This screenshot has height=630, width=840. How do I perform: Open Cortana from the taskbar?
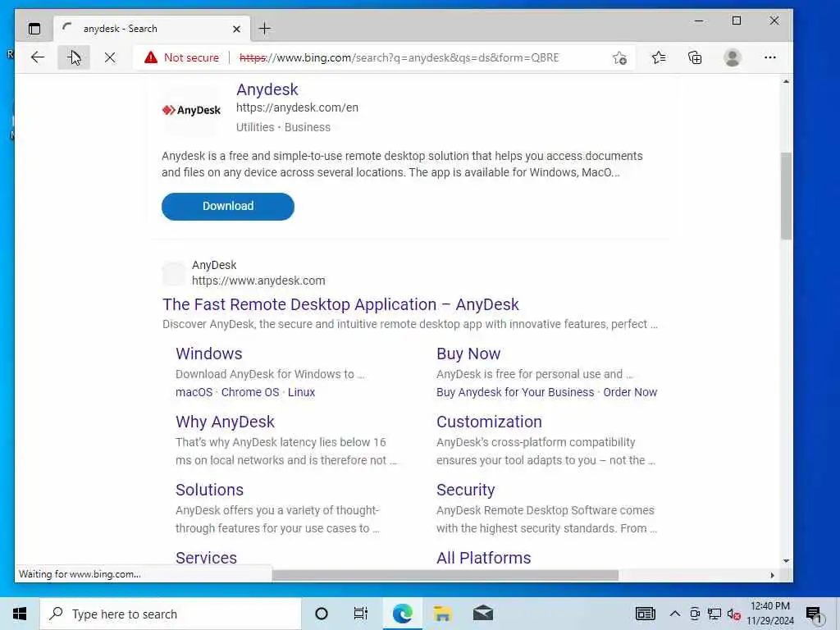pos(322,614)
